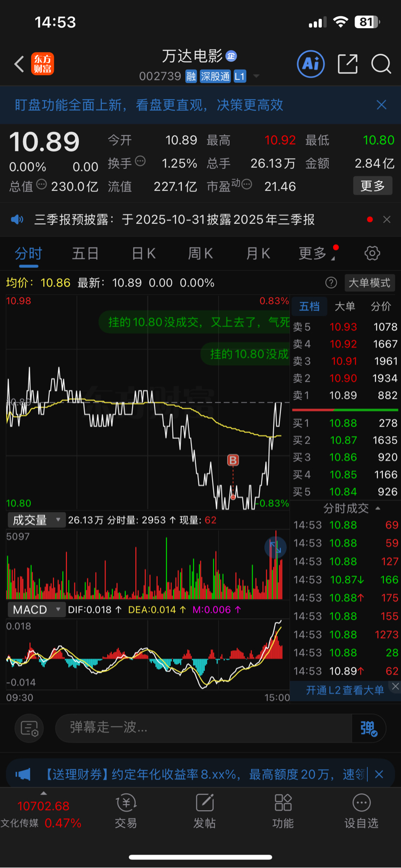Close the 开通L2 prompt

395,686
